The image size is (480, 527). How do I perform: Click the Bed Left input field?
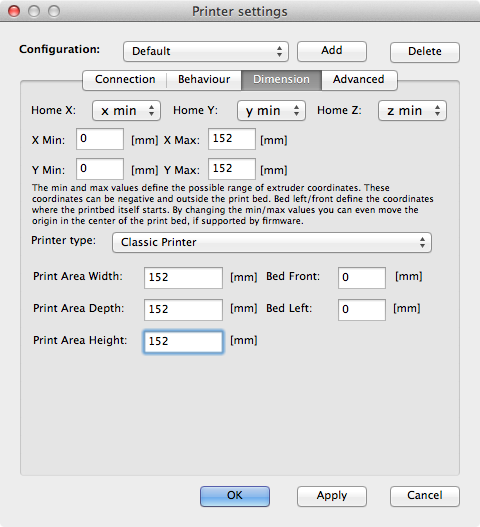pos(362,310)
